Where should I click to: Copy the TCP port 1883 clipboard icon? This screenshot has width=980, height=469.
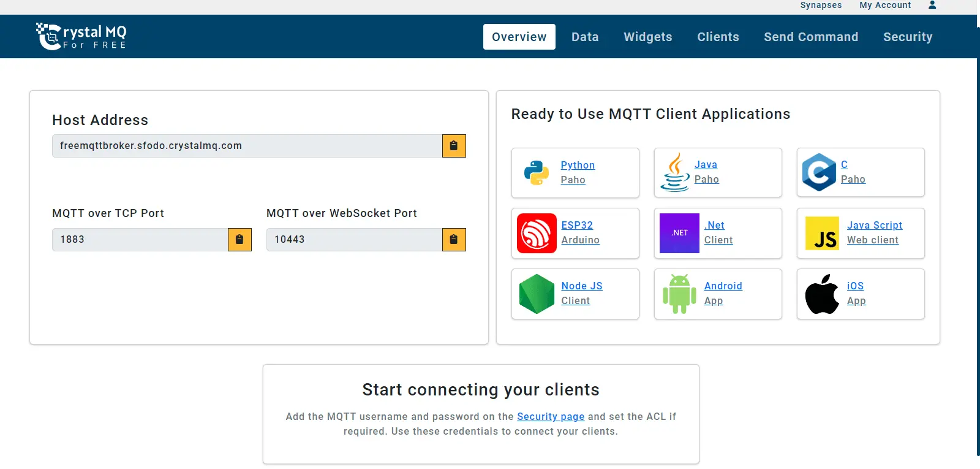coord(239,240)
